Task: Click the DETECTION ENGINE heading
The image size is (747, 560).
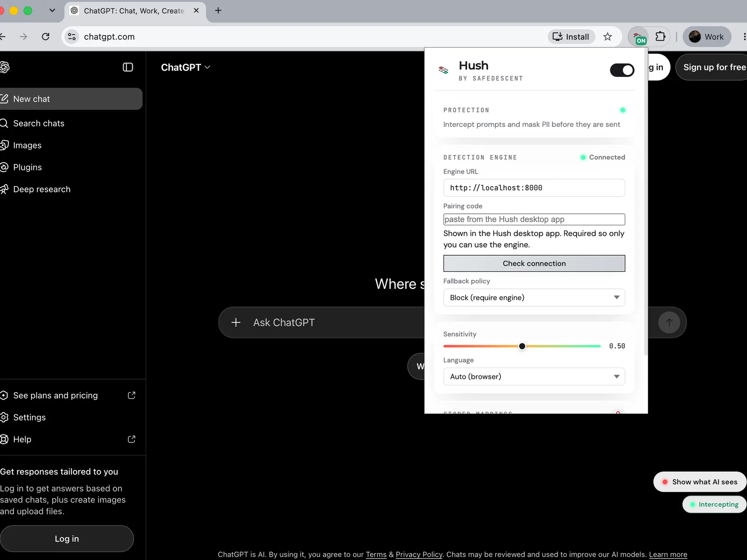Action: pos(480,157)
